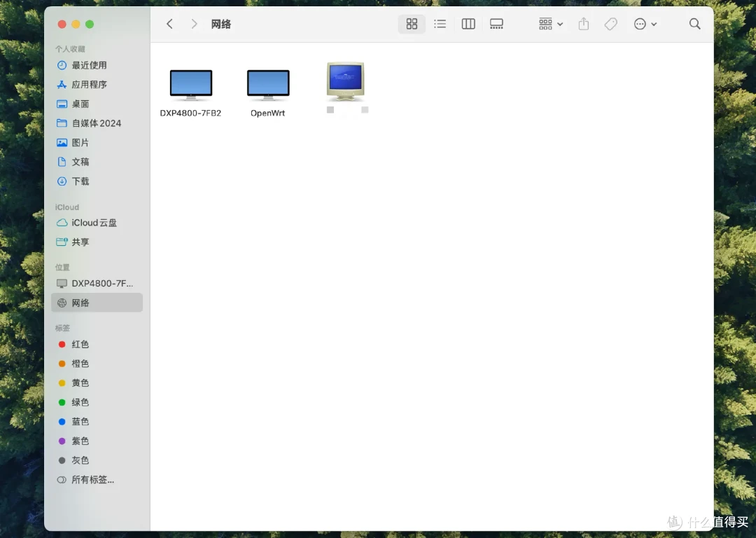Image resolution: width=756 pixels, height=538 pixels.
Task: Click the yellow minimize window button
Action: click(76, 24)
